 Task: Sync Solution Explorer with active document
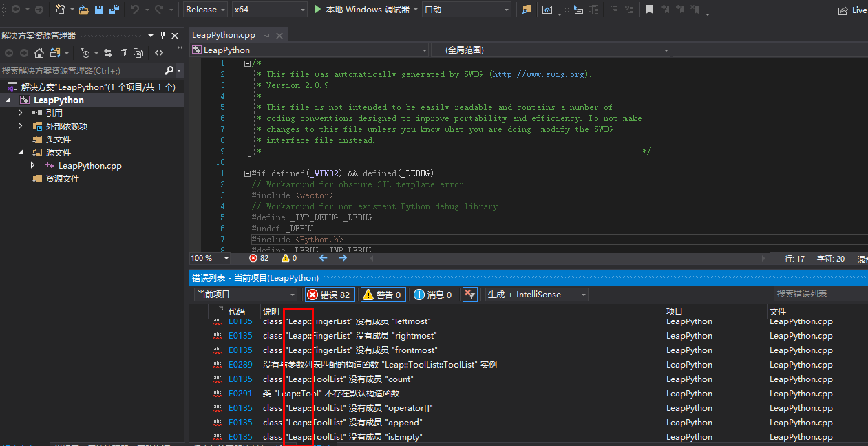[108, 53]
